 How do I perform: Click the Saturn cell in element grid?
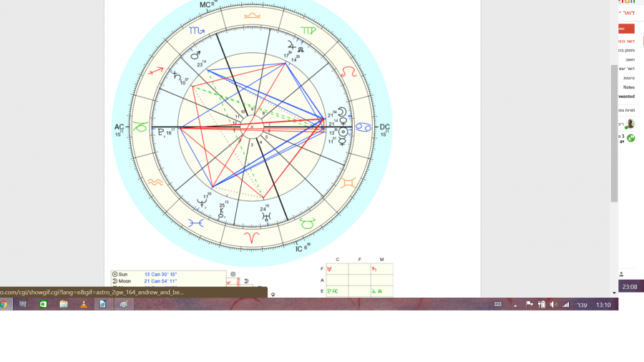[381, 269]
